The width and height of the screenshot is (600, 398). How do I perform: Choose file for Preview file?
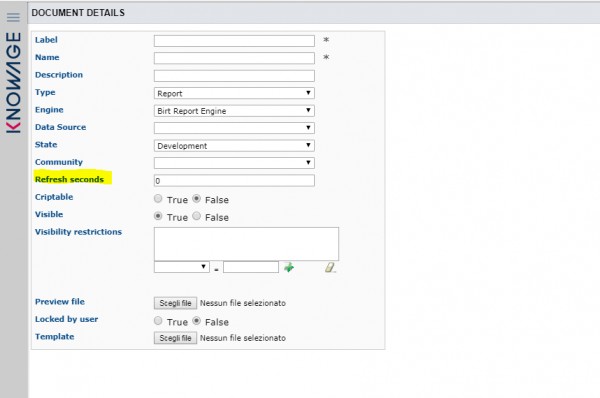pos(175,303)
